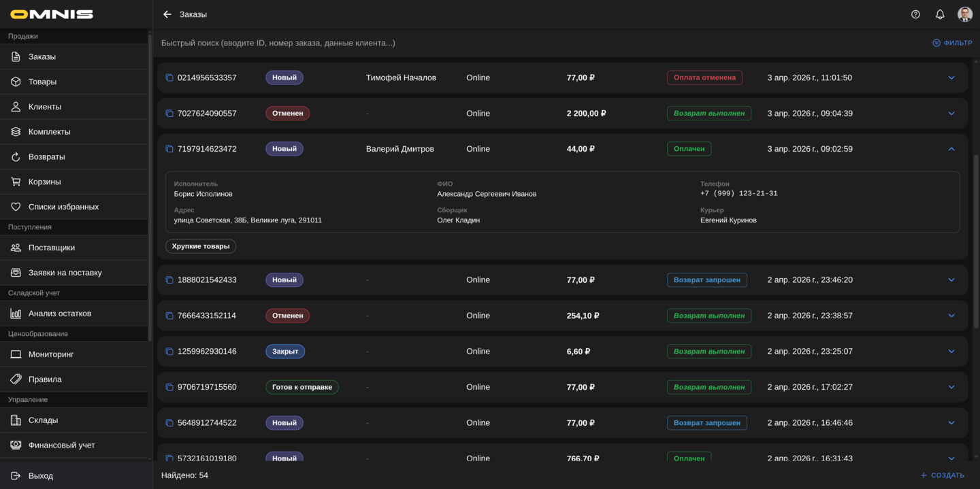Click copy icon for order 1888021542433
The image size is (980, 489).
click(169, 280)
